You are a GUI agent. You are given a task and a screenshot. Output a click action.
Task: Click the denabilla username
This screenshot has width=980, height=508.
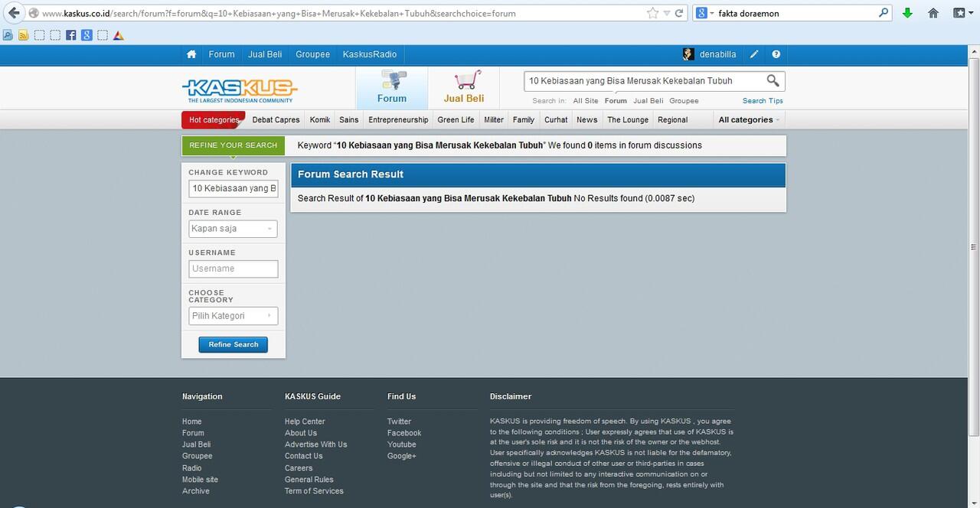718,54
